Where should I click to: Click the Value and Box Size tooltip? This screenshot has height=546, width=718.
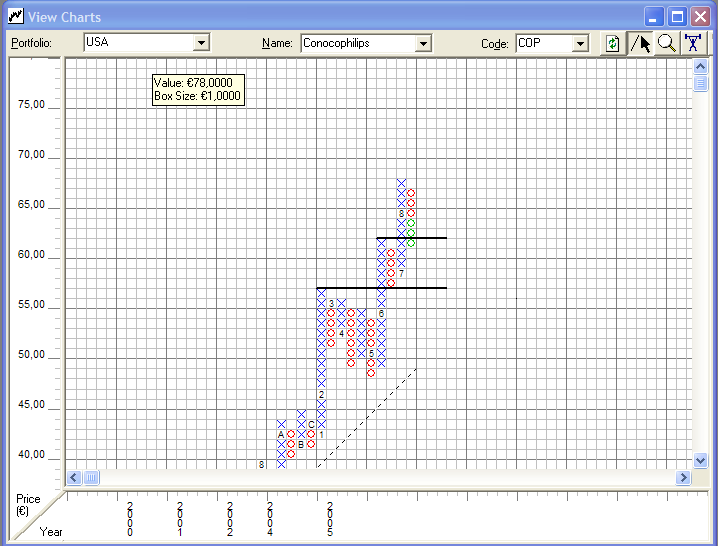197,89
